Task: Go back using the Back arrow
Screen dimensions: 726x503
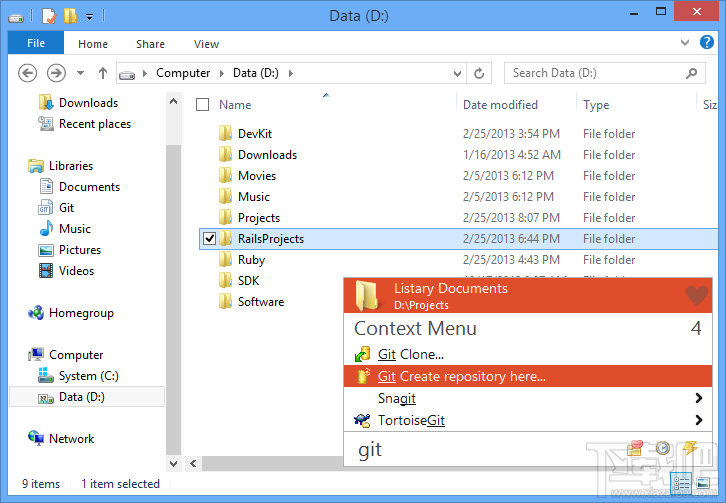Action: pos(27,73)
